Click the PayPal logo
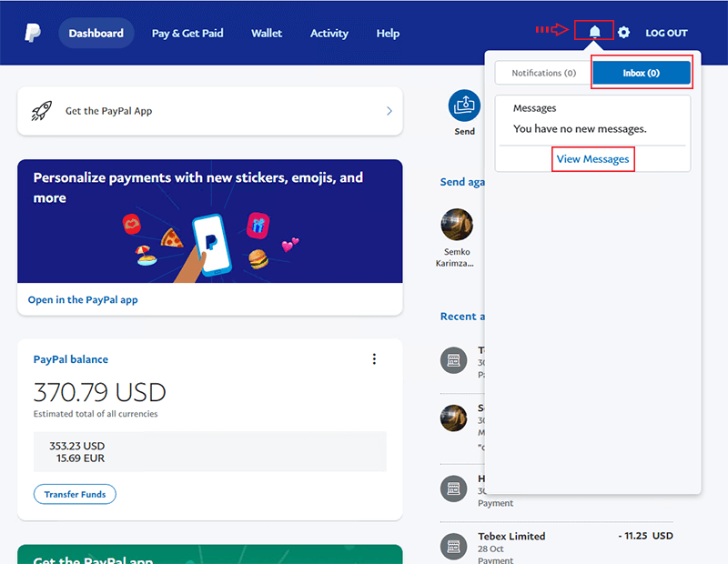The height and width of the screenshot is (564, 728). tap(33, 33)
